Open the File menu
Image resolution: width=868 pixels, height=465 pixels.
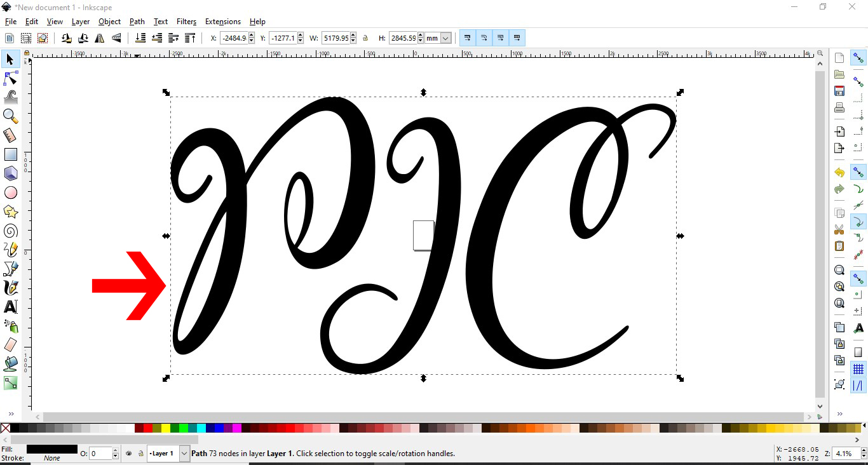click(11, 22)
